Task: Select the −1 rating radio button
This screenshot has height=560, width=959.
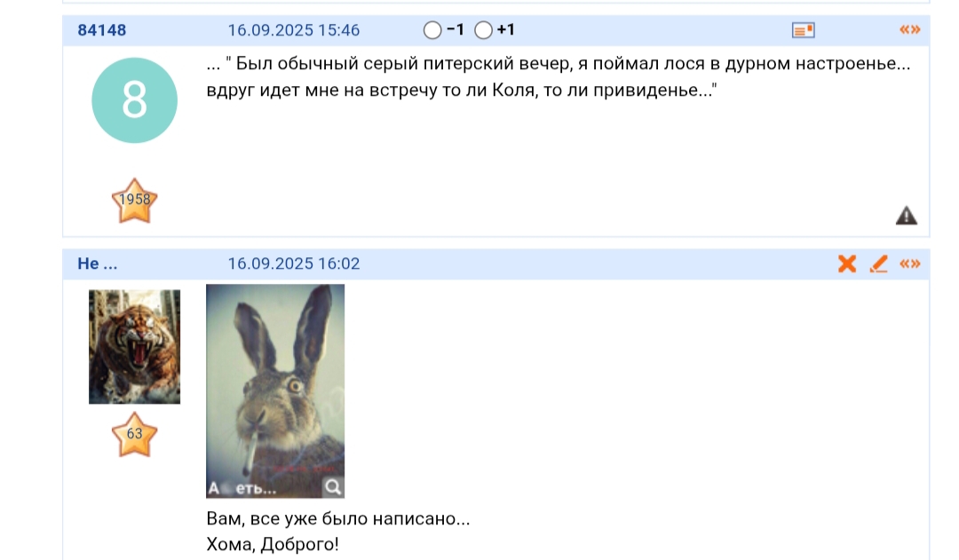Action: [x=432, y=30]
